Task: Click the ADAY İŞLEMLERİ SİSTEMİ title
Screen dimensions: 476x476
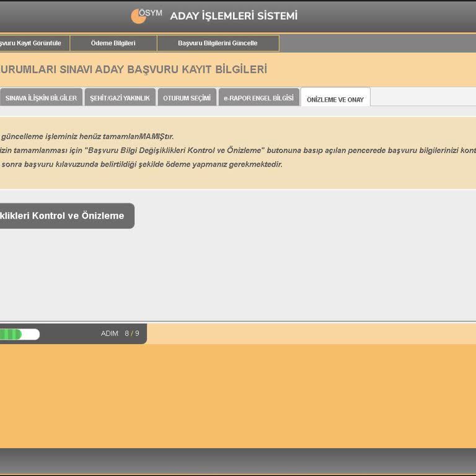Action: click(x=234, y=15)
